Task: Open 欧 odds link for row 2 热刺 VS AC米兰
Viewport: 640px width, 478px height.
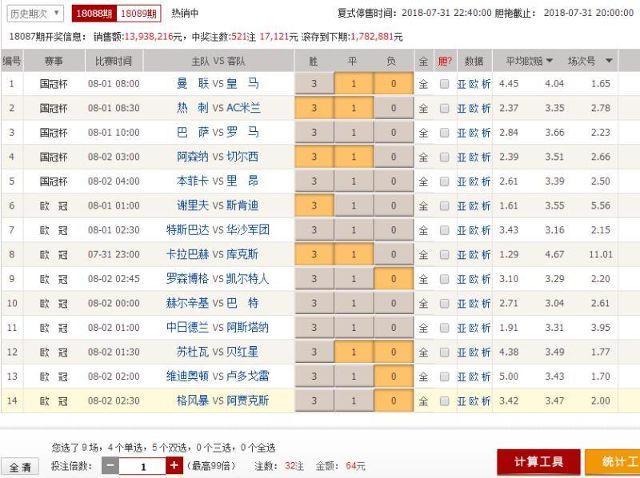Action: (x=474, y=108)
